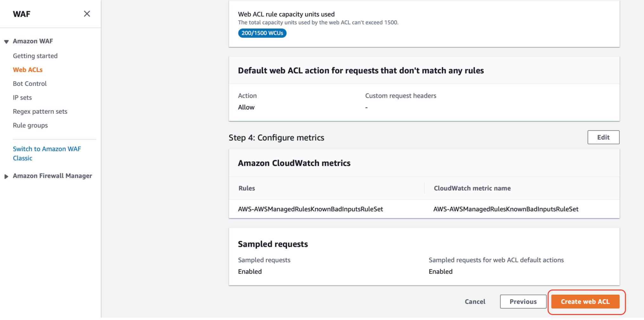Expand the Amazon Firewall Manager section
This screenshot has height=320, width=644.
[x=6, y=176]
